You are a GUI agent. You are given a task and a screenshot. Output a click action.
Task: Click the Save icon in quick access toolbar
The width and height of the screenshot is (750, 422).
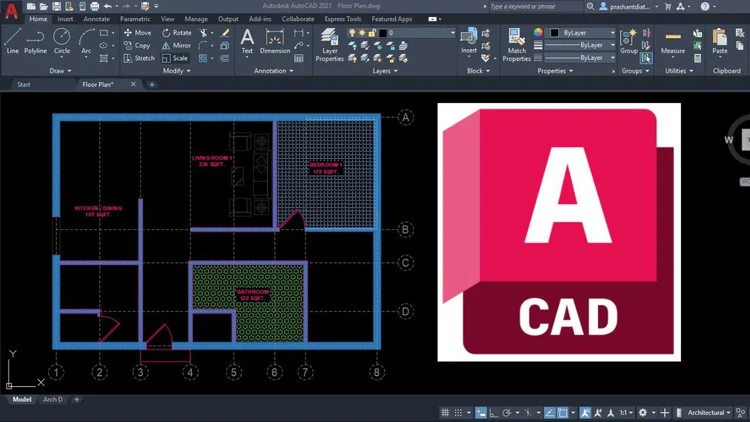56,6
